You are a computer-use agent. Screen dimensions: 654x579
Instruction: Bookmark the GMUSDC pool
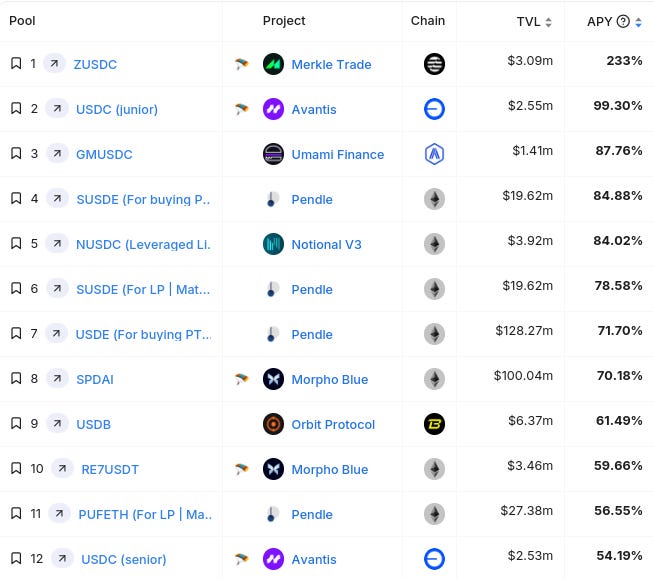16,154
